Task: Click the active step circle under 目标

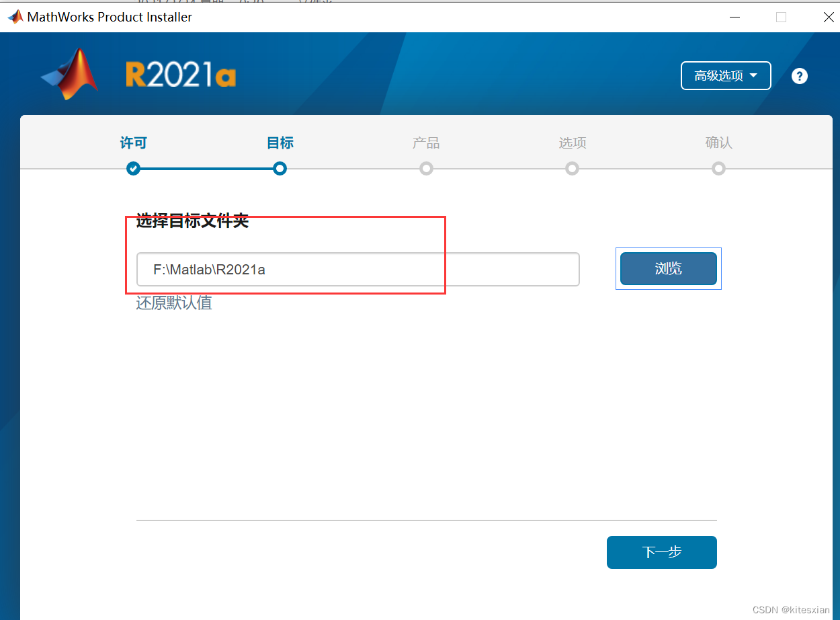Action: click(280, 168)
